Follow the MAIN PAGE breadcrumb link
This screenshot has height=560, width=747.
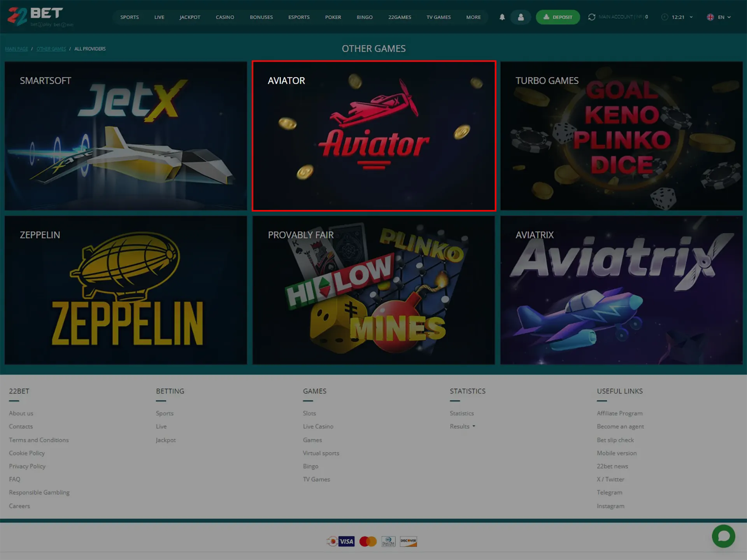tap(16, 49)
